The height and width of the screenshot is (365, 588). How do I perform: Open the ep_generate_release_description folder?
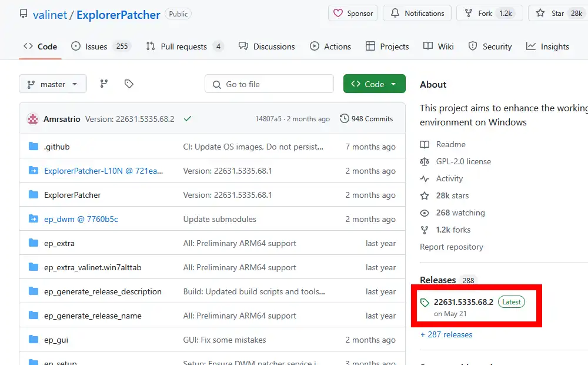[103, 291]
